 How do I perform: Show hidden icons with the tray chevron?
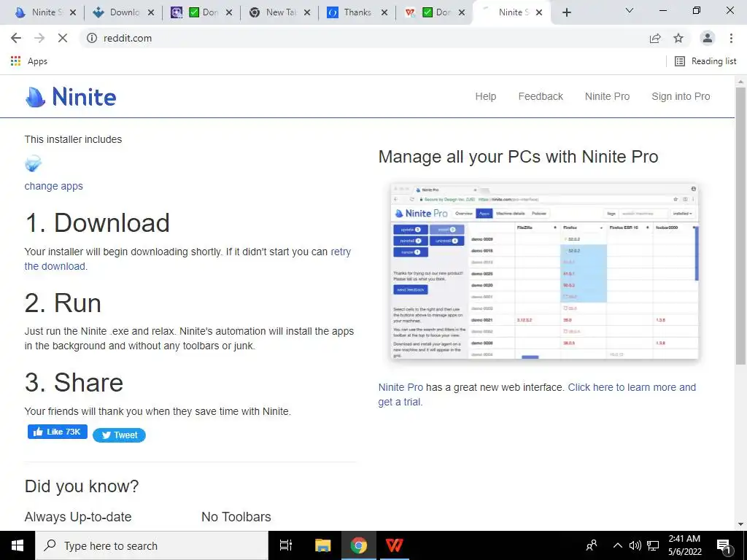click(x=617, y=545)
